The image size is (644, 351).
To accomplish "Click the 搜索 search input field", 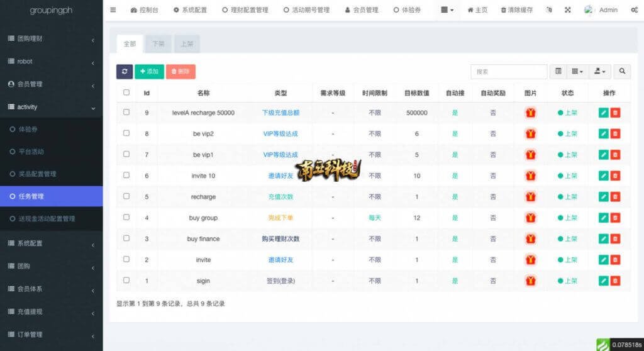I will click(509, 72).
